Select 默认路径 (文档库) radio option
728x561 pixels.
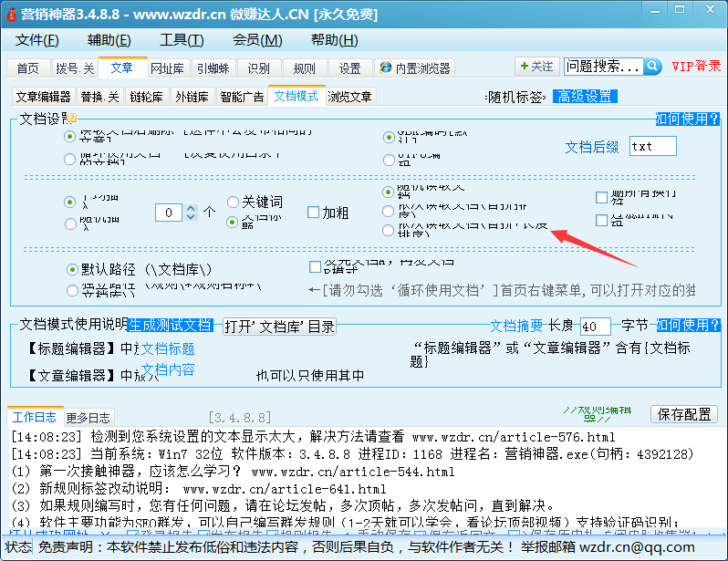72,269
